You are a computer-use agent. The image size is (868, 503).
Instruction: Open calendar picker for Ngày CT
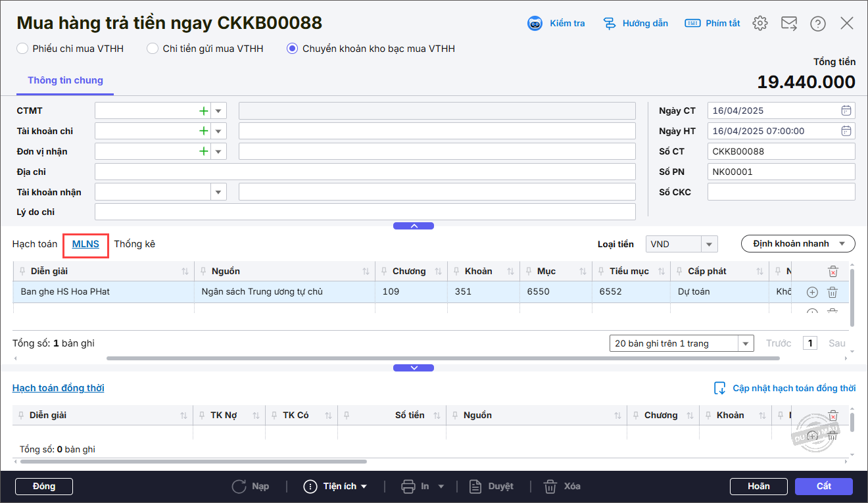(x=846, y=110)
